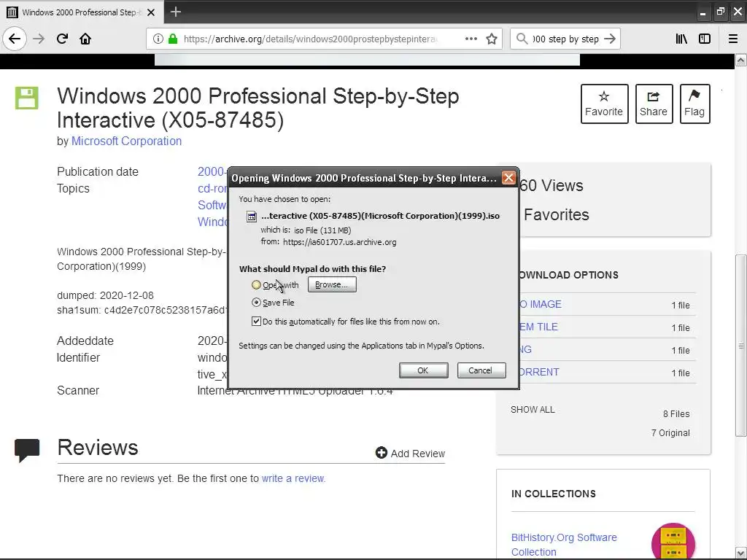
Task: Click the Publication date label
Action: 98,171
